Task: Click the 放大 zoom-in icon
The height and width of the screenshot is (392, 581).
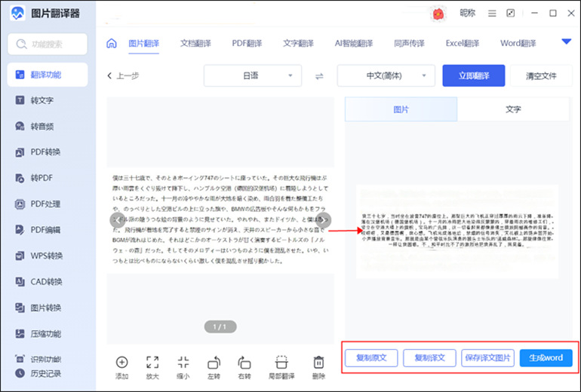Action: 152,363
